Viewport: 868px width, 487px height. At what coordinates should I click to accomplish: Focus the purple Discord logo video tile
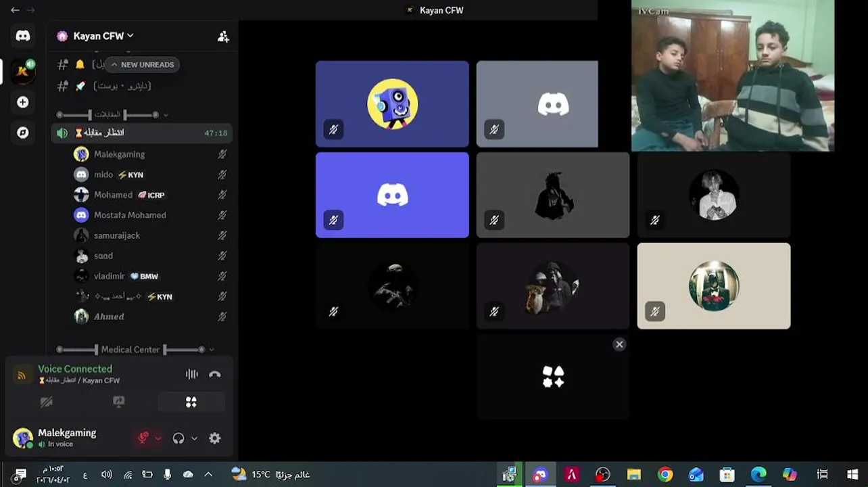coord(392,195)
